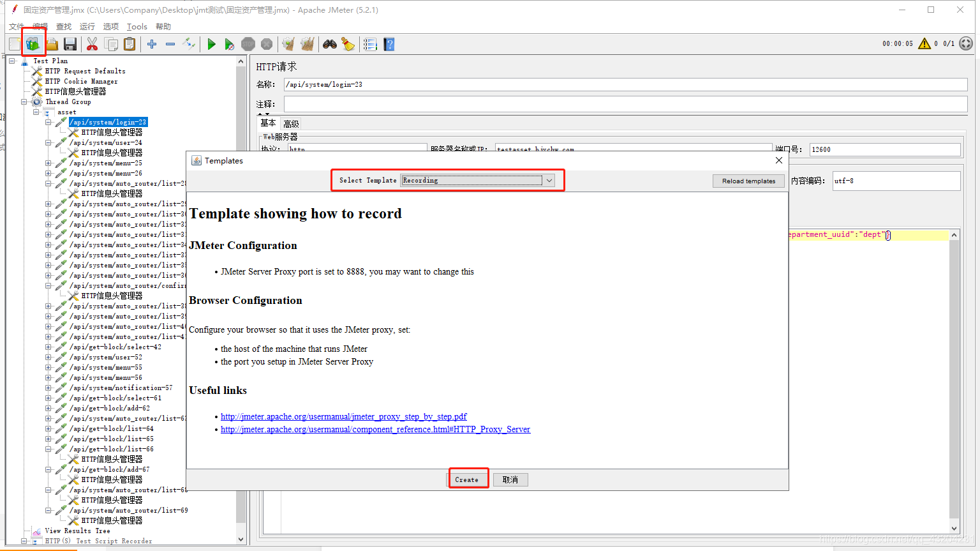The image size is (980, 551).
Task: Expand the /api/get-block/select-42 node
Action: tap(48, 347)
